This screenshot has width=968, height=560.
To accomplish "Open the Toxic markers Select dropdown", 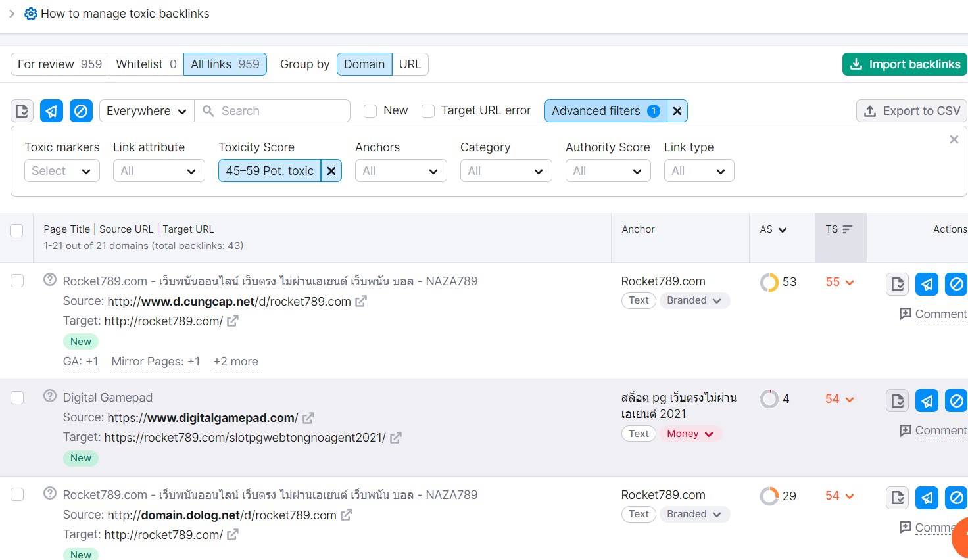I will [x=62, y=171].
